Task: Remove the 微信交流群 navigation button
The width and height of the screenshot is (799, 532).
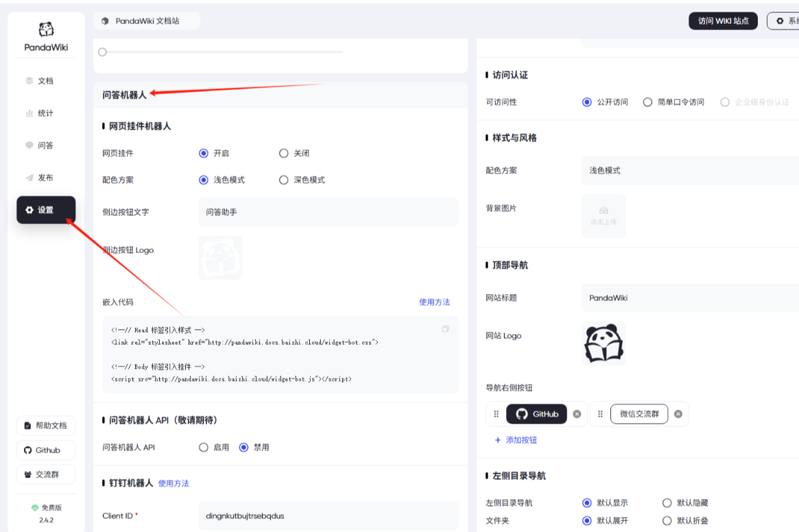Action: [x=678, y=414]
